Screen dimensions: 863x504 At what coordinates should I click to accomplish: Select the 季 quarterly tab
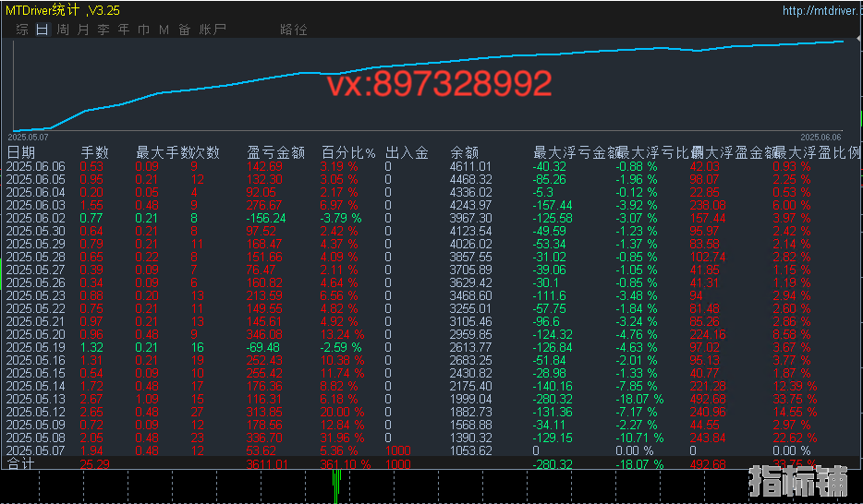coord(103,30)
